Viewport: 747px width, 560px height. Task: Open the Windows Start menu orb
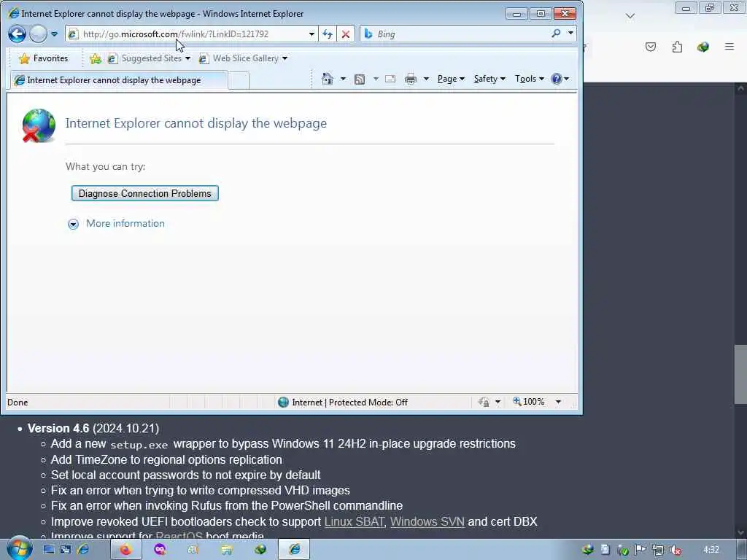(19, 548)
